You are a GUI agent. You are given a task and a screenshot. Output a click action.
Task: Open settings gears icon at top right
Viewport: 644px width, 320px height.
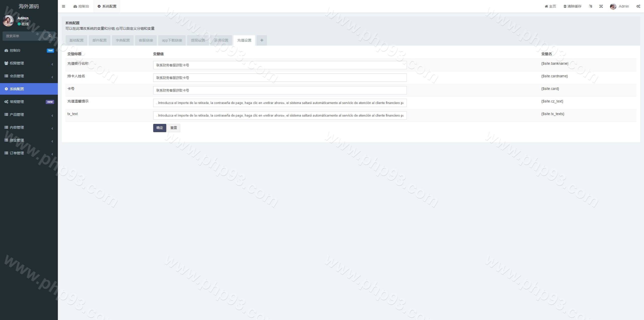coord(638,6)
